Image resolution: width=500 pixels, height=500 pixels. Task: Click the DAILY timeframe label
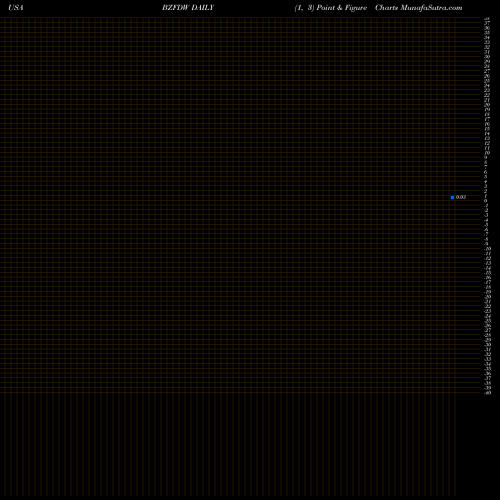point(203,8)
